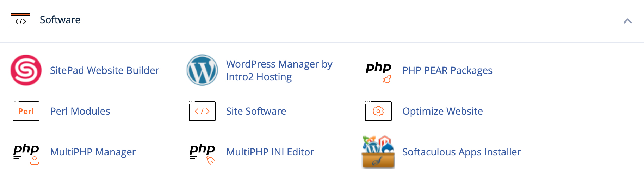Click the MultiPHP INI Editor icon
Viewport: 644px width, 178px height.
pyautogui.click(x=202, y=153)
